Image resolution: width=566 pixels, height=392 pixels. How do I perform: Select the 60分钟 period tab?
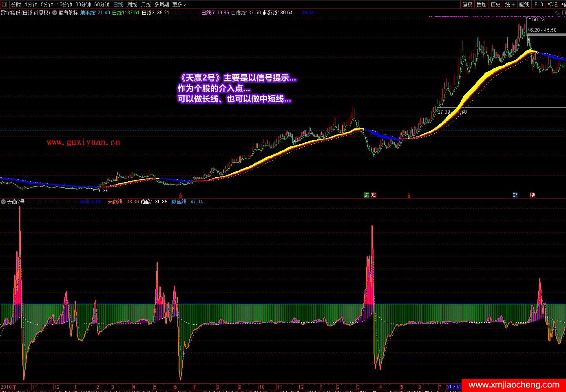102,4
